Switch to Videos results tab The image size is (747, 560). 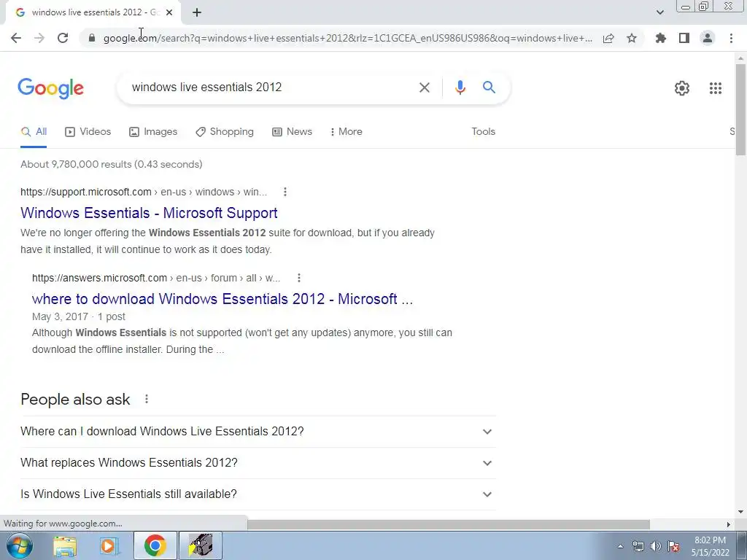tap(88, 132)
